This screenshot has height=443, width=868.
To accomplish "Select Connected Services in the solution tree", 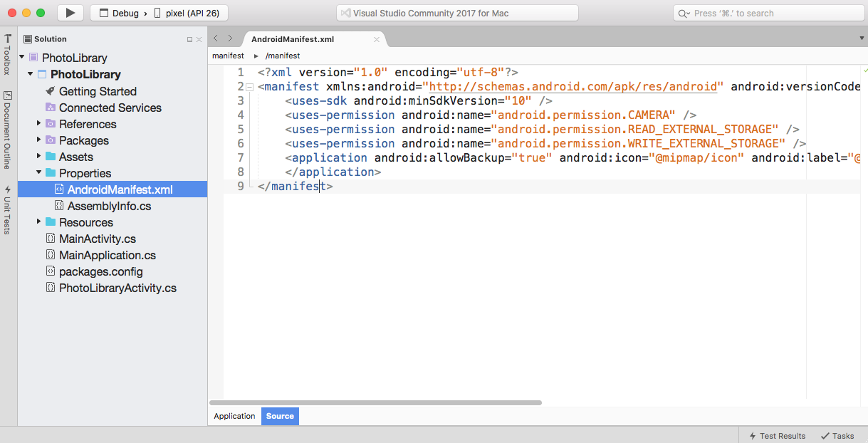I will click(110, 108).
